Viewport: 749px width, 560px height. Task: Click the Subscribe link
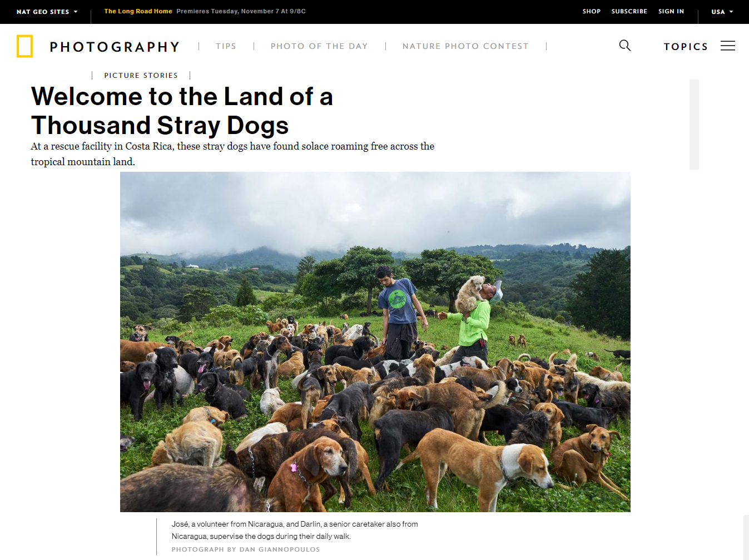629,11
